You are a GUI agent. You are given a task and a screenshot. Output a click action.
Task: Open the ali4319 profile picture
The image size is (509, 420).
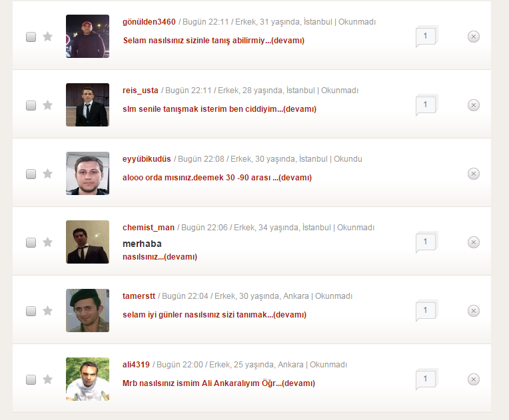click(88, 379)
